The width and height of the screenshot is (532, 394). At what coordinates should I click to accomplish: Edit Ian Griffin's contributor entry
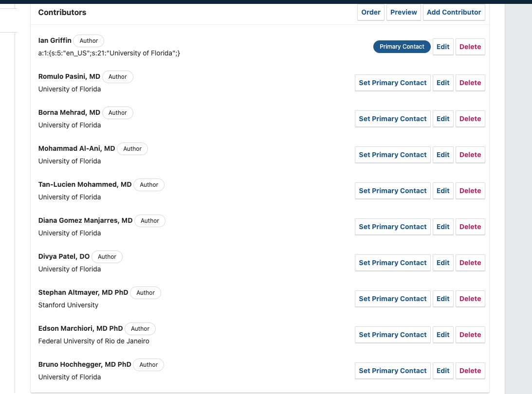tap(443, 47)
